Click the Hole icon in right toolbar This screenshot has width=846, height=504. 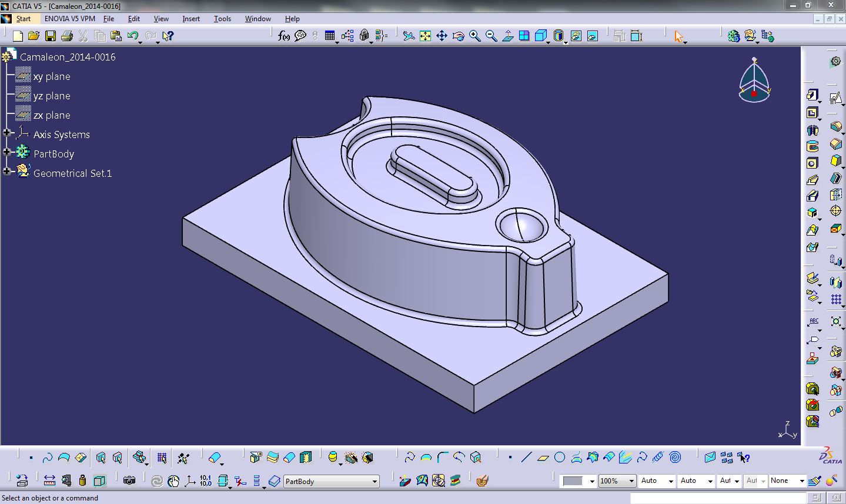812,163
